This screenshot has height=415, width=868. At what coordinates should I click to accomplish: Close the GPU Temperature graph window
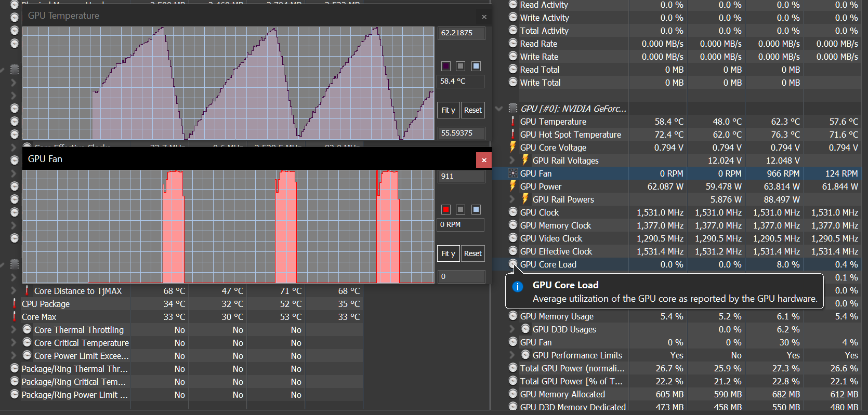click(484, 17)
